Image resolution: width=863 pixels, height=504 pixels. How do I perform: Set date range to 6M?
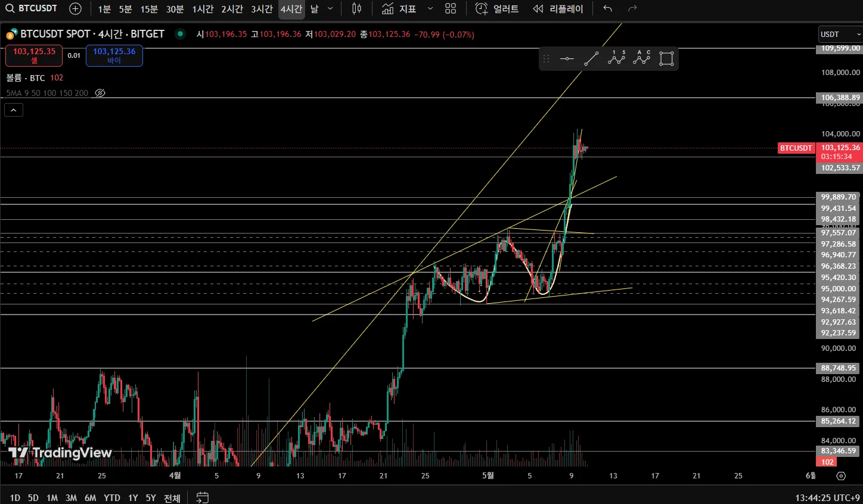click(x=91, y=497)
